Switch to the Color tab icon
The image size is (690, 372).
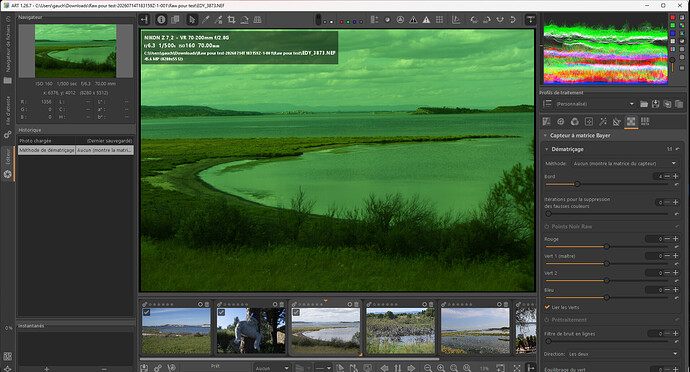click(575, 122)
